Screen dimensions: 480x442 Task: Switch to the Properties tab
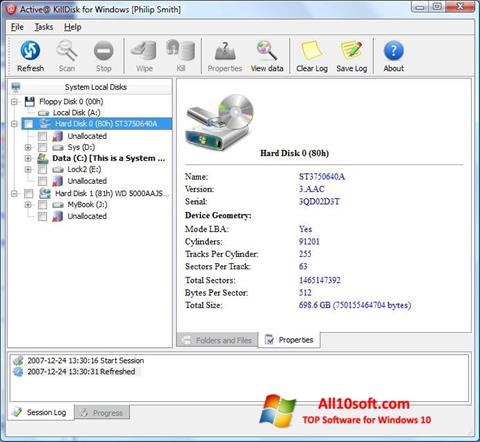tap(289, 340)
